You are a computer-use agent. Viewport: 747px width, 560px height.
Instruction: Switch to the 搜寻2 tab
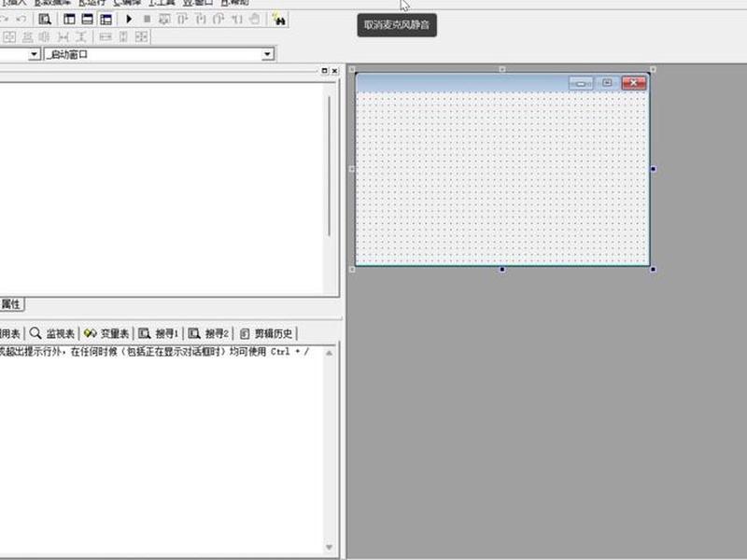pos(208,333)
